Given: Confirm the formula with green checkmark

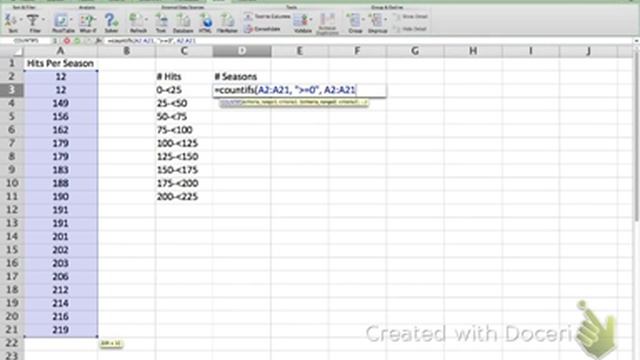Looking at the screenshot, I should 77,41.
